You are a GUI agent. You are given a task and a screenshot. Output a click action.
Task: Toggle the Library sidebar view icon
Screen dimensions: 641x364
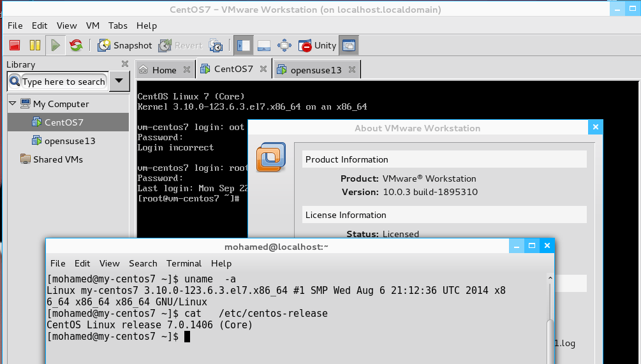pos(243,45)
